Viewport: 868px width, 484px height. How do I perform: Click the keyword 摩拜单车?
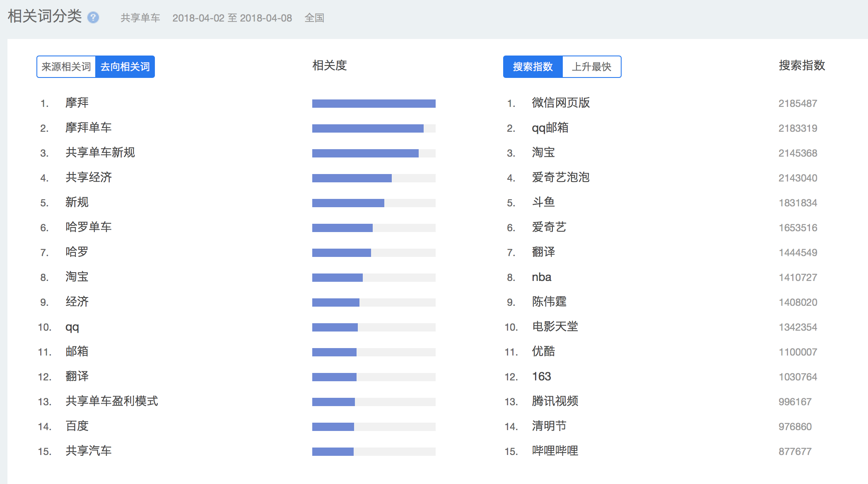[x=89, y=128]
